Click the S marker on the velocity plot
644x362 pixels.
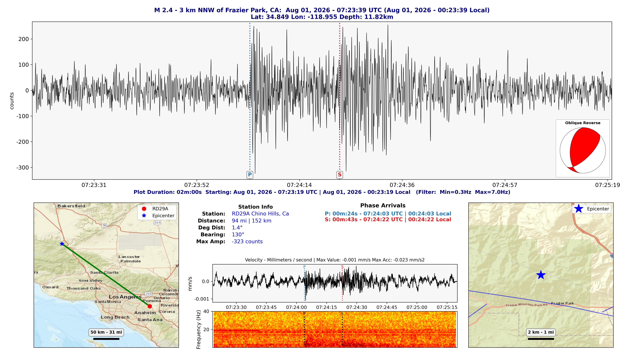342,267
